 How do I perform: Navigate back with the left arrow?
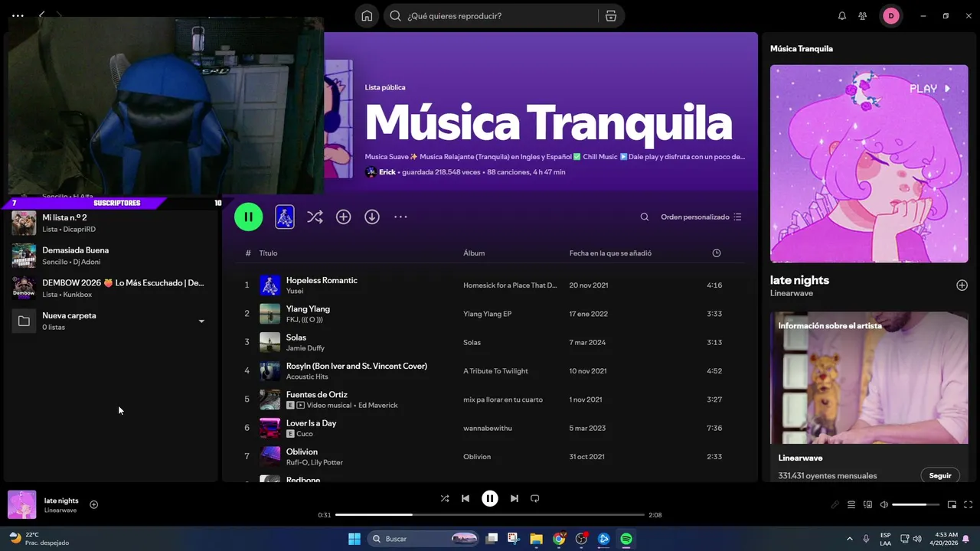(x=41, y=15)
